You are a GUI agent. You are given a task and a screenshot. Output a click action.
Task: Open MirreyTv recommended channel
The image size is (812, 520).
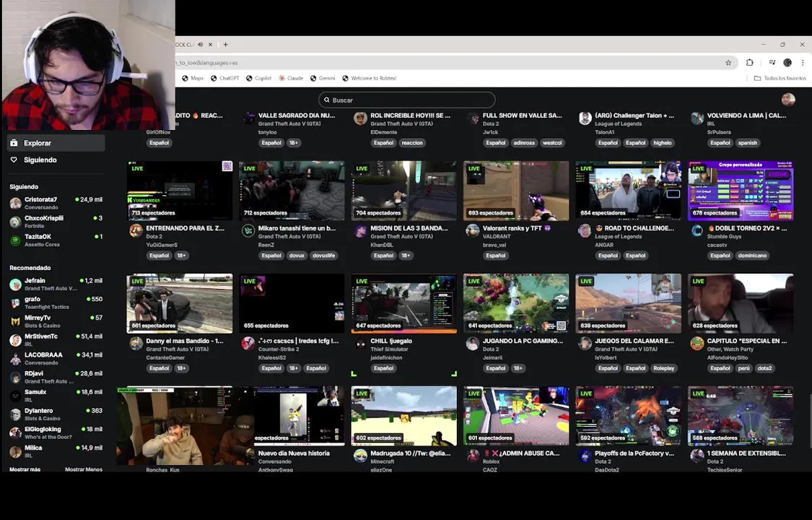(56, 321)
